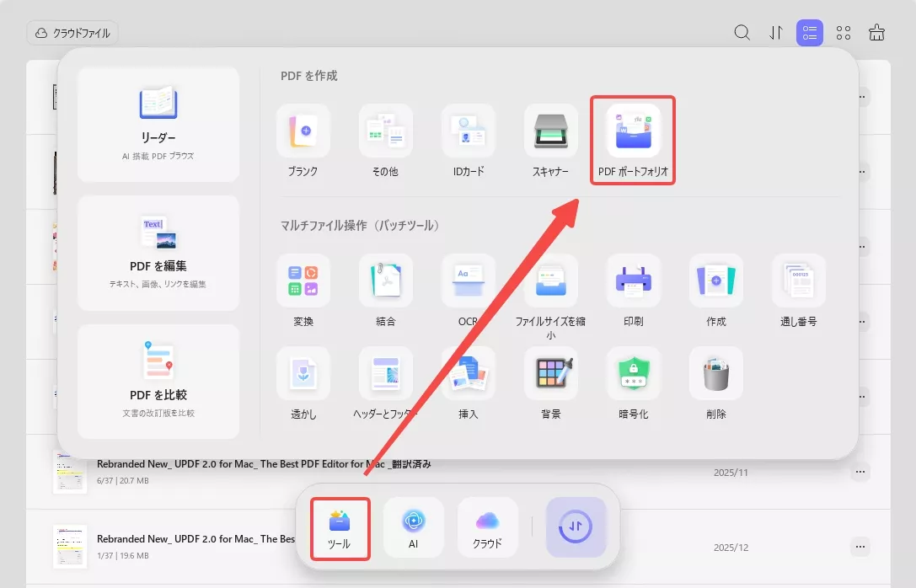916x588 pixels.
Task: Click the clear list broom icon
Action: click(877, 33)
